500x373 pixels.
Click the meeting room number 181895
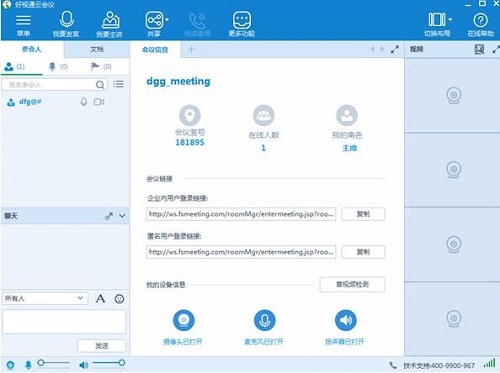190,142
